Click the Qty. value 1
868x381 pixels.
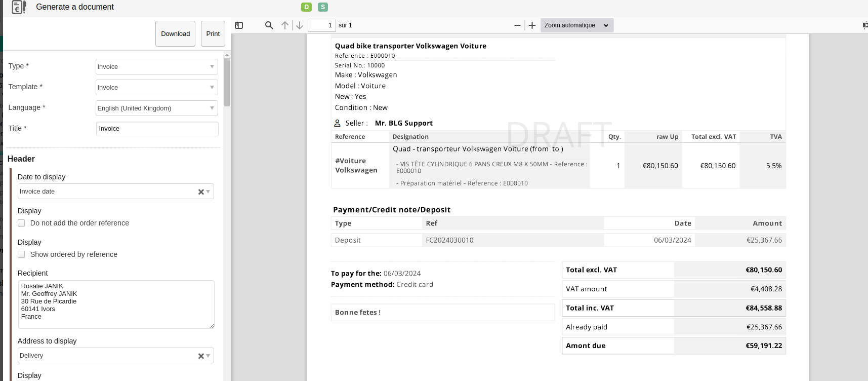click(618, 166)
